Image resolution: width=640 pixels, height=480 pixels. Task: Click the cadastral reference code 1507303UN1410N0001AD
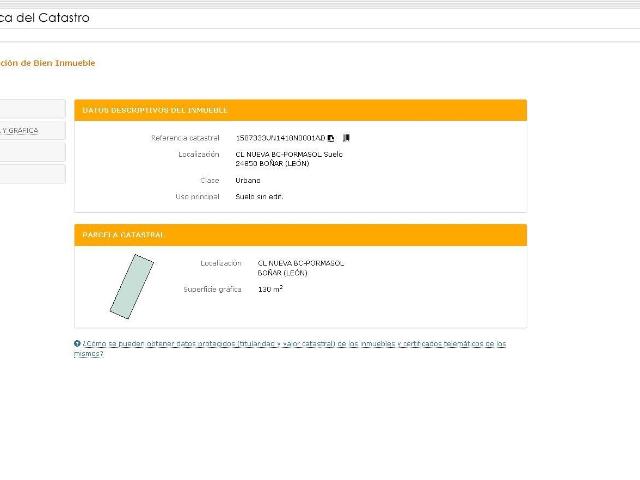tap(280, 138)
